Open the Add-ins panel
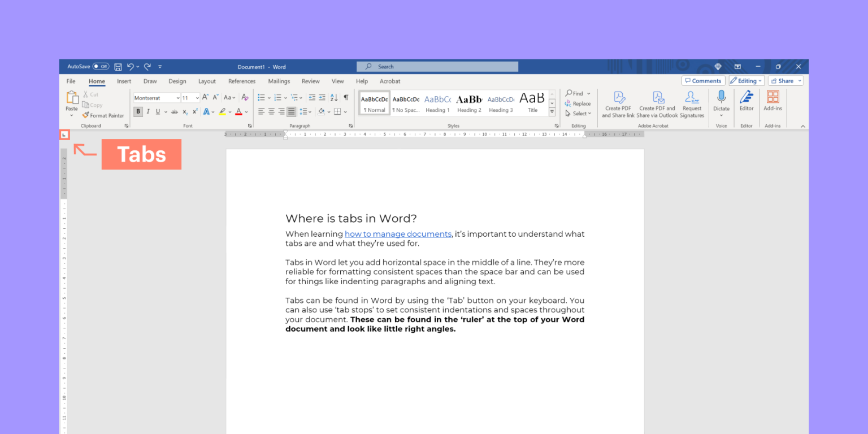 point(772,102)
